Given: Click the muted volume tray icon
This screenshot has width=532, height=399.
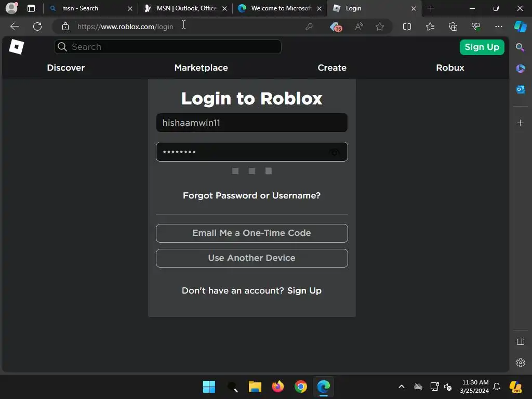Looking at the screenshot, I should (x=448, y=387).
